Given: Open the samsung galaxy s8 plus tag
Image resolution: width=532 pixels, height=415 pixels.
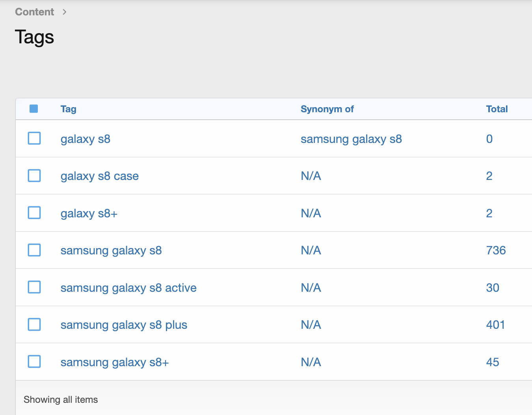Looking at the screenshot, I should pyautogui.click(x=124, y=325).
